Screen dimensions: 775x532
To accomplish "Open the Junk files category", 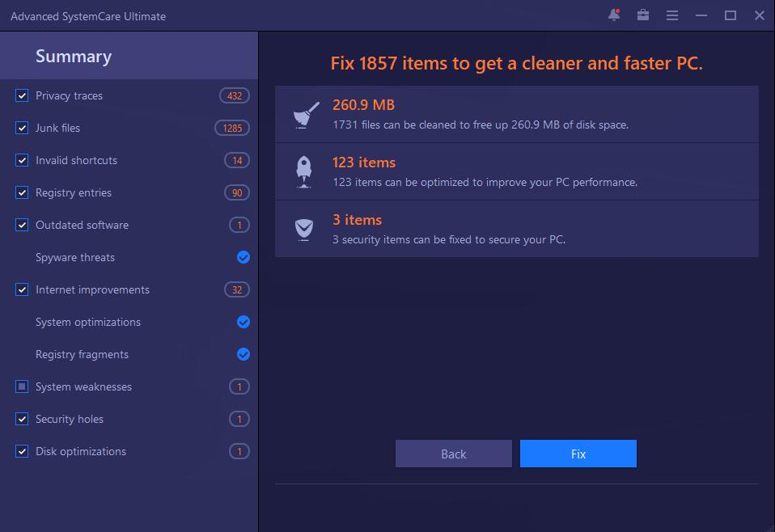I will click(x=57, y=128).
